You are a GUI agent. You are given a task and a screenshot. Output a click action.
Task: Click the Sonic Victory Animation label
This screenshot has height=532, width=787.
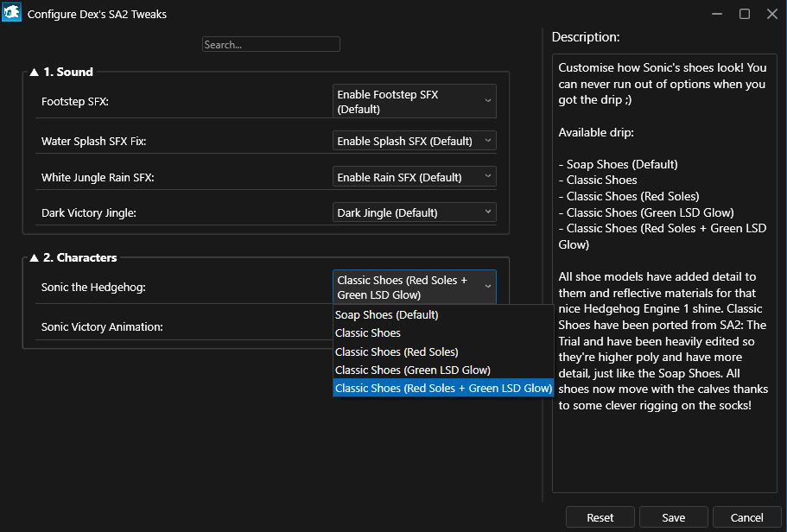click(102, 326)
